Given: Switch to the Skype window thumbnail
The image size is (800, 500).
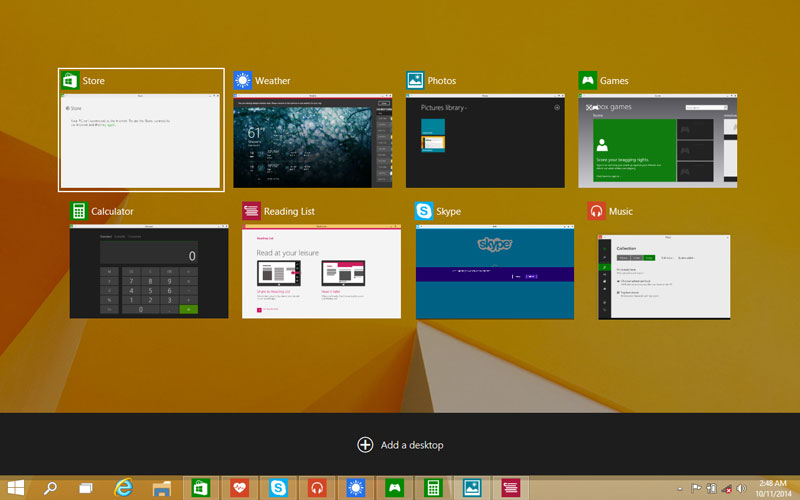Looking at the screenshot, I should (x=495, y=272).
